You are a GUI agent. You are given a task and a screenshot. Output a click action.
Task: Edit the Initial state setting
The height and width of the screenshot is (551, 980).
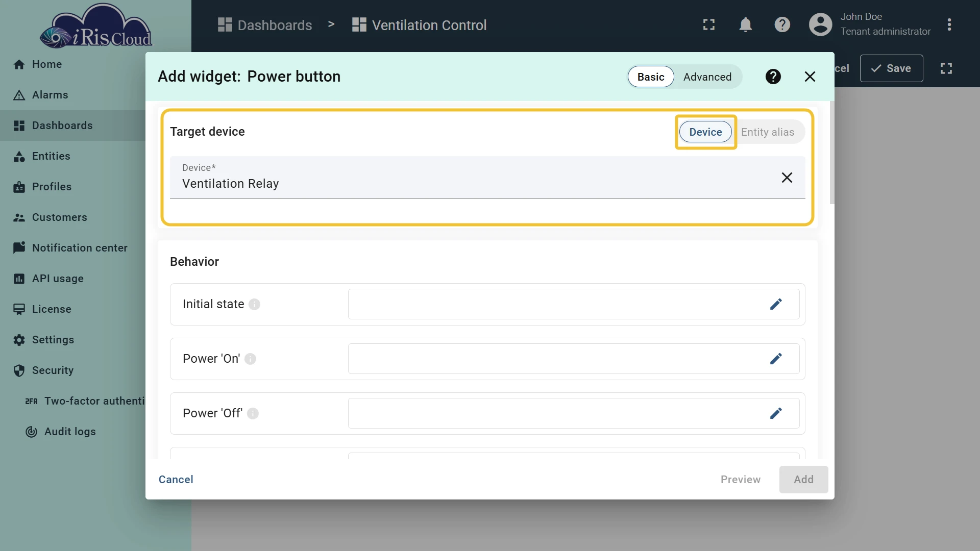coord(775,304)
